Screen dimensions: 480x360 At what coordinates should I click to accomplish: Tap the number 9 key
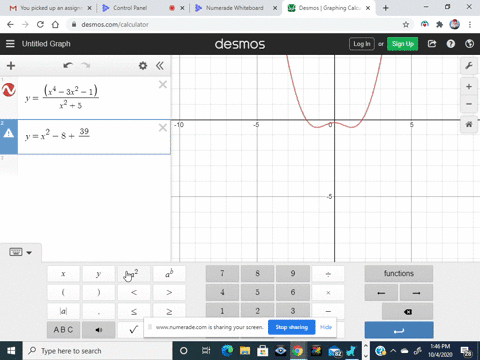(x=293, y=274)
